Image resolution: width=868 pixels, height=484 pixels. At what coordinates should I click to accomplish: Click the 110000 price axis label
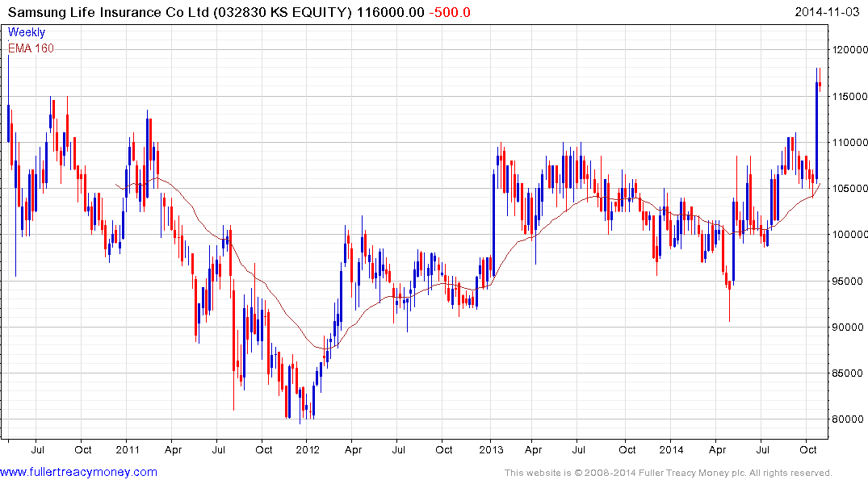(850, 142)
